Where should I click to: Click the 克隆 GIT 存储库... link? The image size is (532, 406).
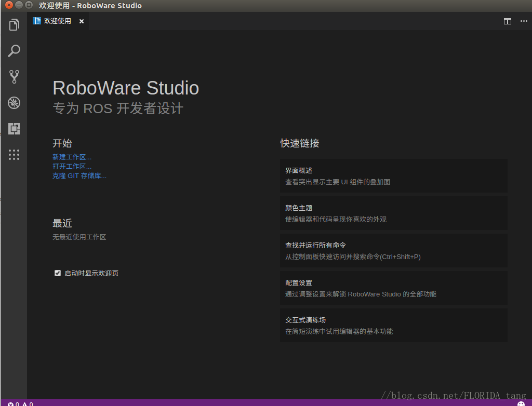coord(79,175)
